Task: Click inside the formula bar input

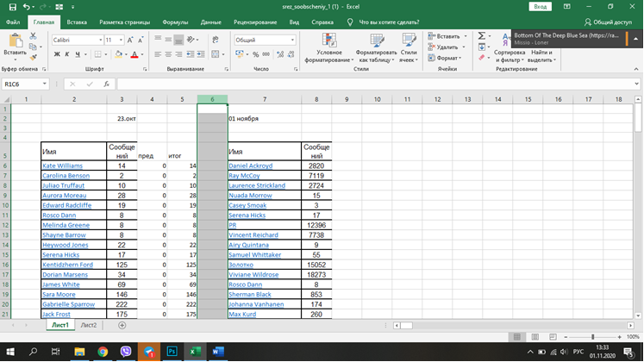Action: [374, 84]
